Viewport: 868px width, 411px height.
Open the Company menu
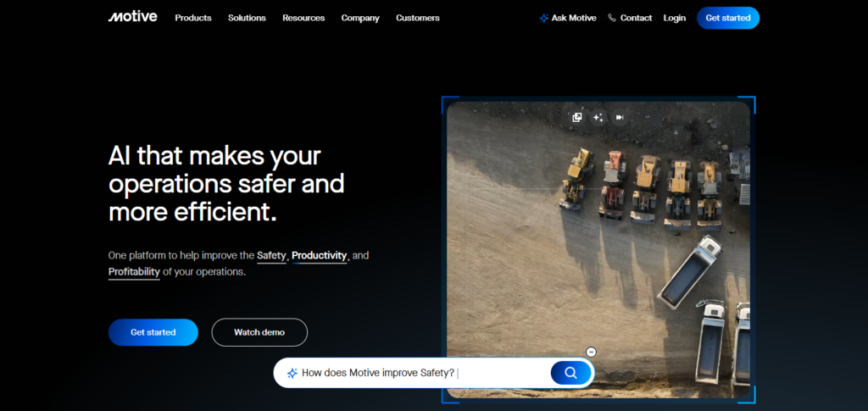360,18
